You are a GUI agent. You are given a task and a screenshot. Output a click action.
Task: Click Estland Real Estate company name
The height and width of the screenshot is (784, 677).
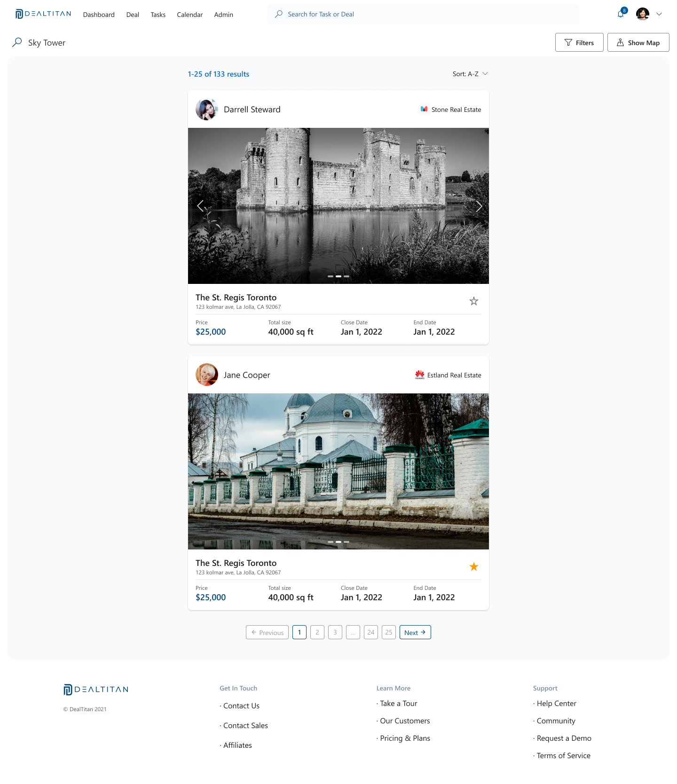[454, 375]
